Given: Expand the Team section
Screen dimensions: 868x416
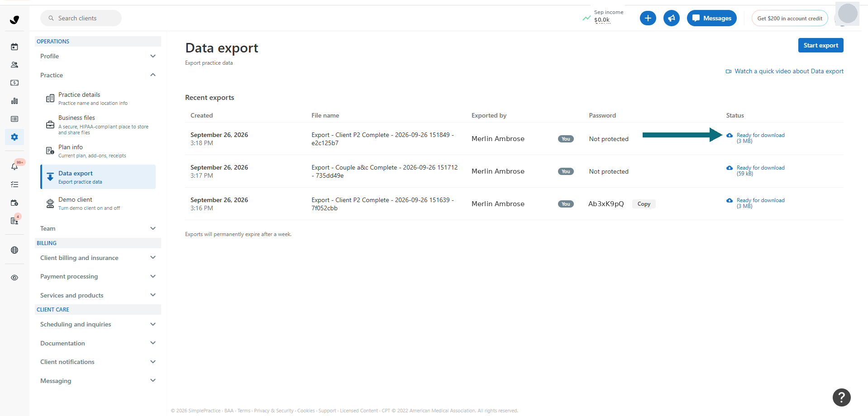Looking at the screenshot, I should click(x=98, y=228).
